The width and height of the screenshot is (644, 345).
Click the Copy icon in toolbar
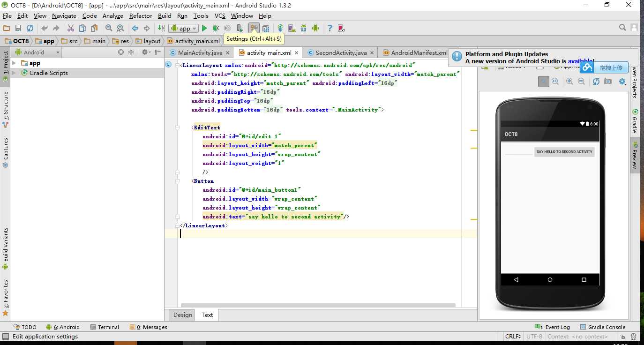82,28
